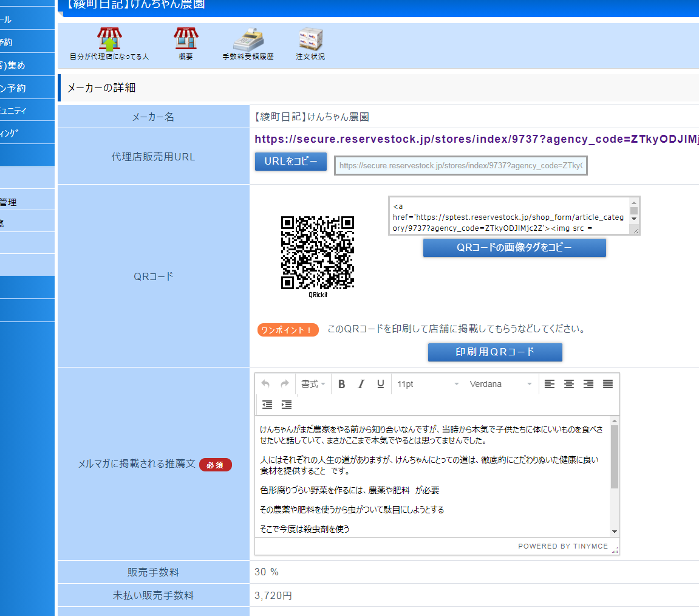699x616 pixels.
Task: Click the 販売手数料 label
Action: (x=154, y=572)
